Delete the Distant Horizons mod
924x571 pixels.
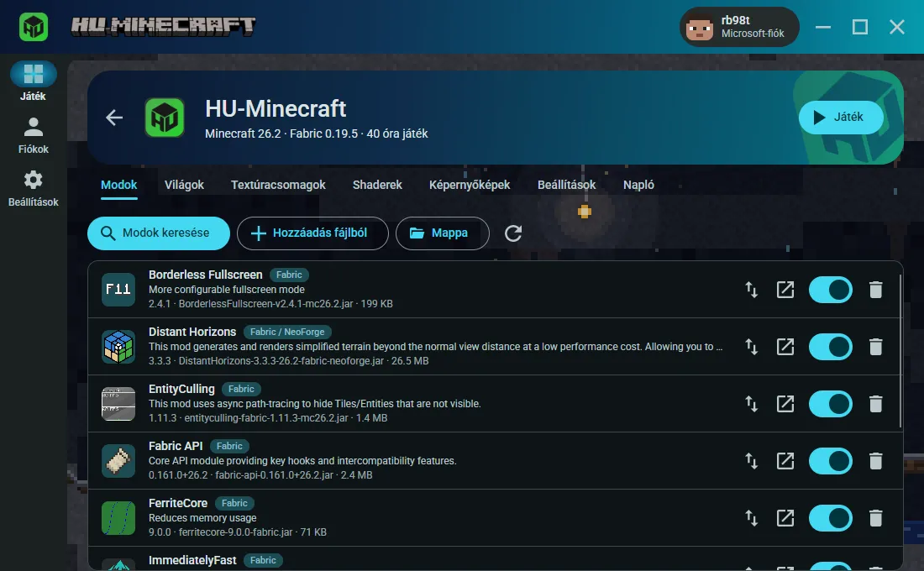[x=875, y=347]
